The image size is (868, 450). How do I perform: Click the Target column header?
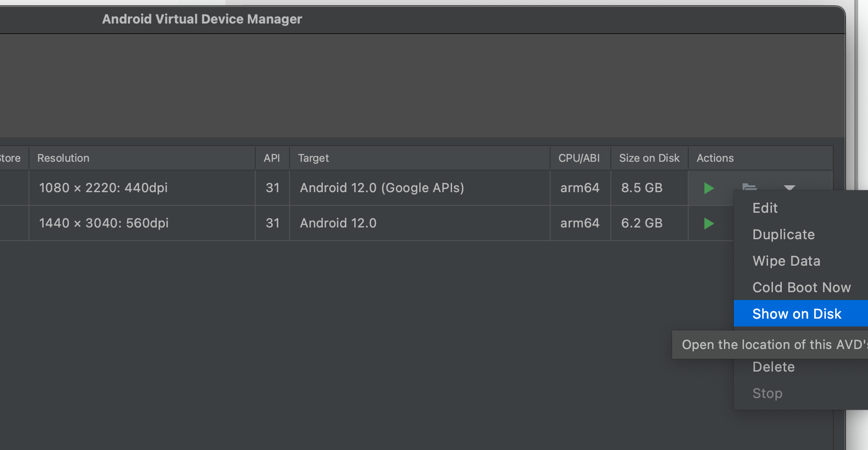(x=313, y=158)
